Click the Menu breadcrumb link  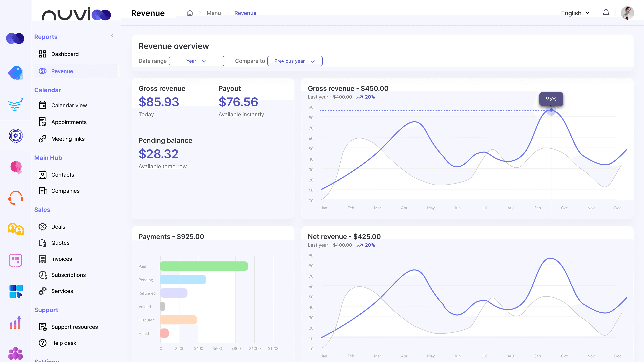tap(213, 13)
